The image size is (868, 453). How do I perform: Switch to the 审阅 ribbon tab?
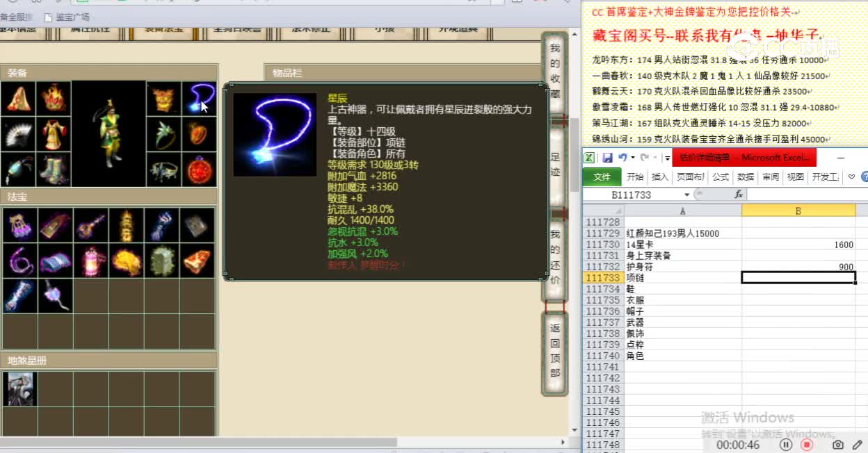point(771,177)
